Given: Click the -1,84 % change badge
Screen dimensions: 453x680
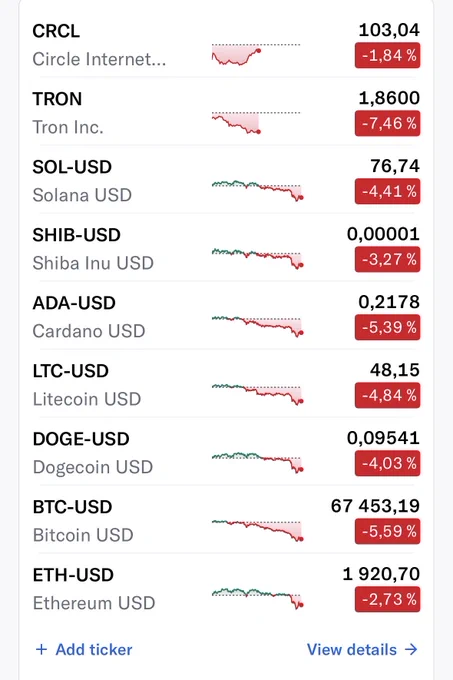Looking at the screenshot, I should tap(388, 56).
